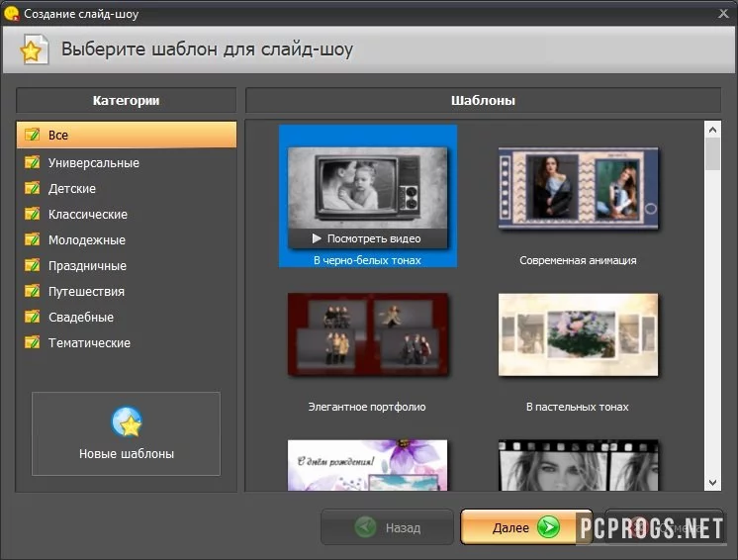Click the folder icon beside Праздничные
738x560 pixels.
[32, 265]
